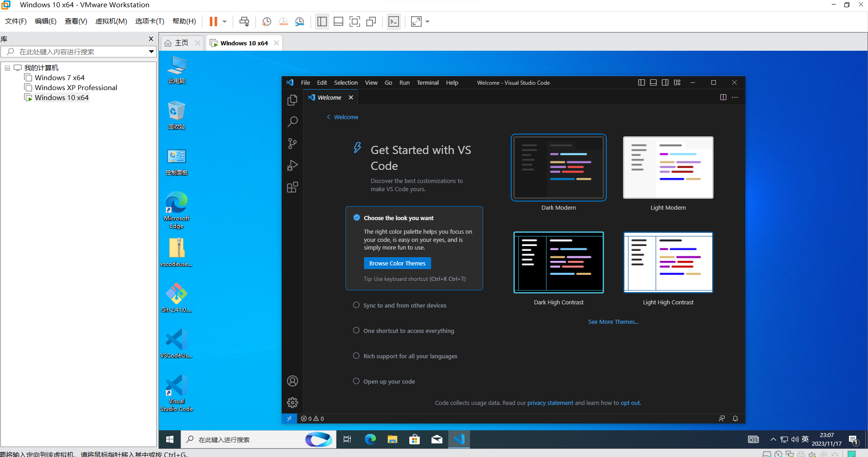Viewport: 868px width, 457px height.
Task: Click the VMware pause virtual machine button
Action: coord(213,21)
